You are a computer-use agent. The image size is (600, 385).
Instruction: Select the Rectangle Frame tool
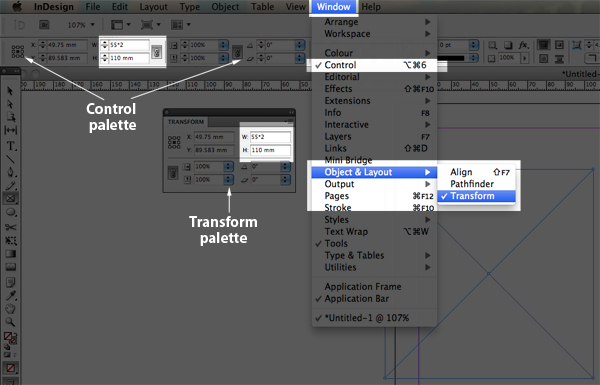coord(10,198)
